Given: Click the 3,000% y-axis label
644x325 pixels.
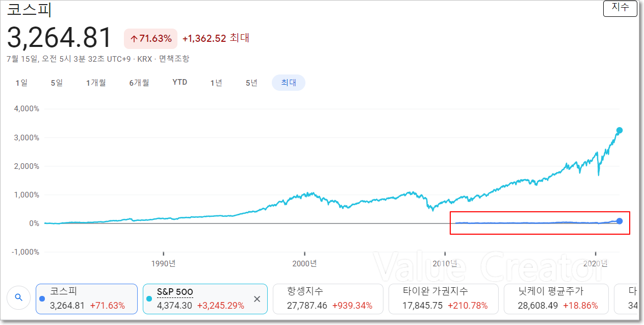Looking at the screenshot, I should [27, 137].
